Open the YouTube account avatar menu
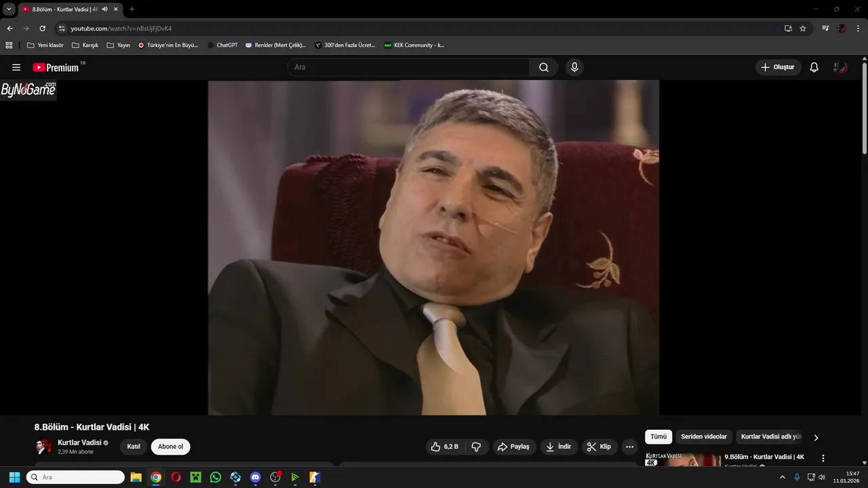Screen dimensions: 868x488 click(841, 67)
